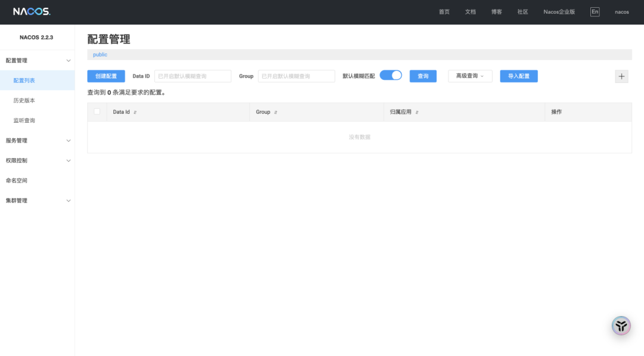Go to 首页 in the top navigation
The height and width of the screenshot is (356, 644).
pyautogui.click(x=444, y=12)
